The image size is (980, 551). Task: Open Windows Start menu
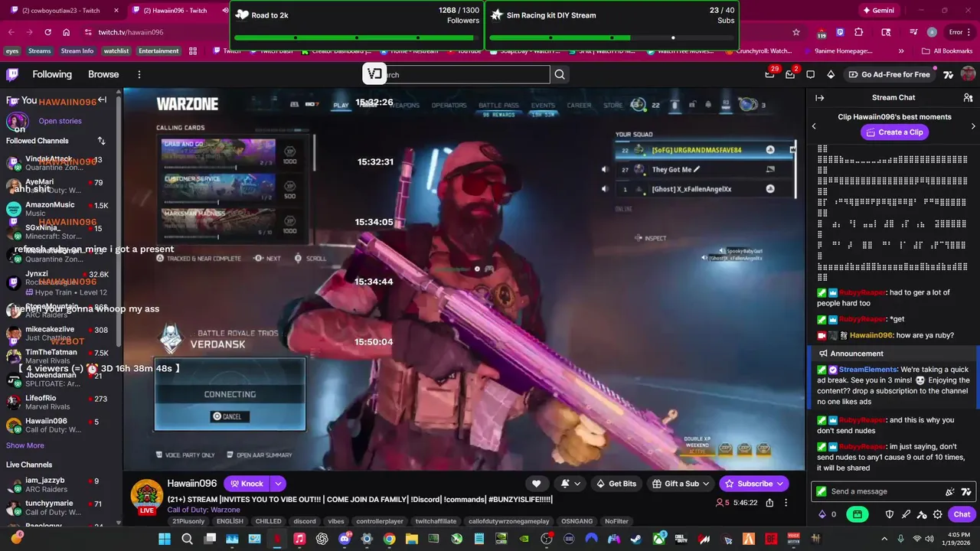[x=165, y=539]
